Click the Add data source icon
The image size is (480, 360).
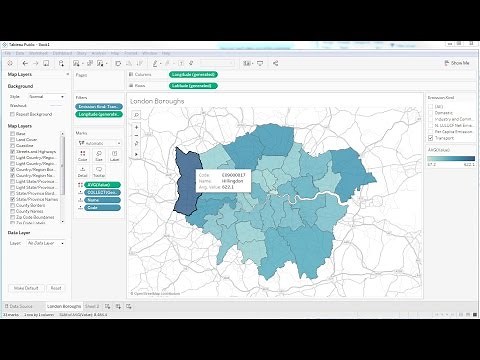point(61,63)
